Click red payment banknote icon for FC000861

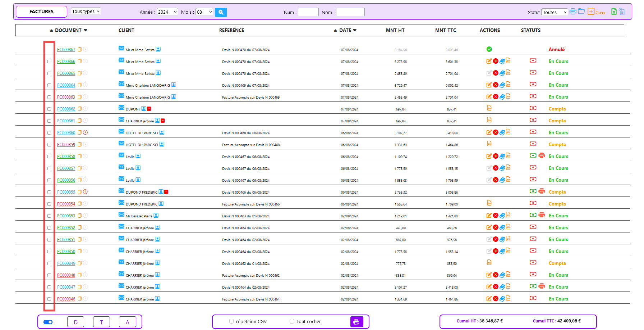[x=533, y=120]
